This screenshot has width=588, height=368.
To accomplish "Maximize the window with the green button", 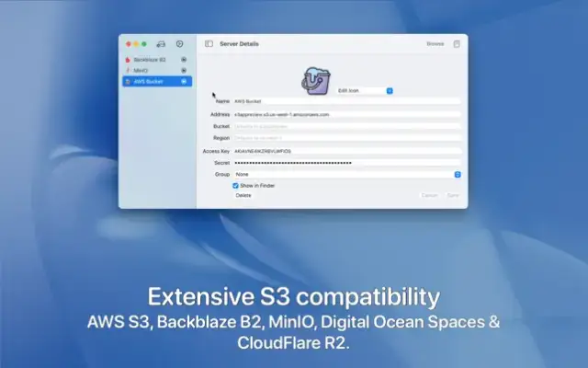I will pos(144,44).
